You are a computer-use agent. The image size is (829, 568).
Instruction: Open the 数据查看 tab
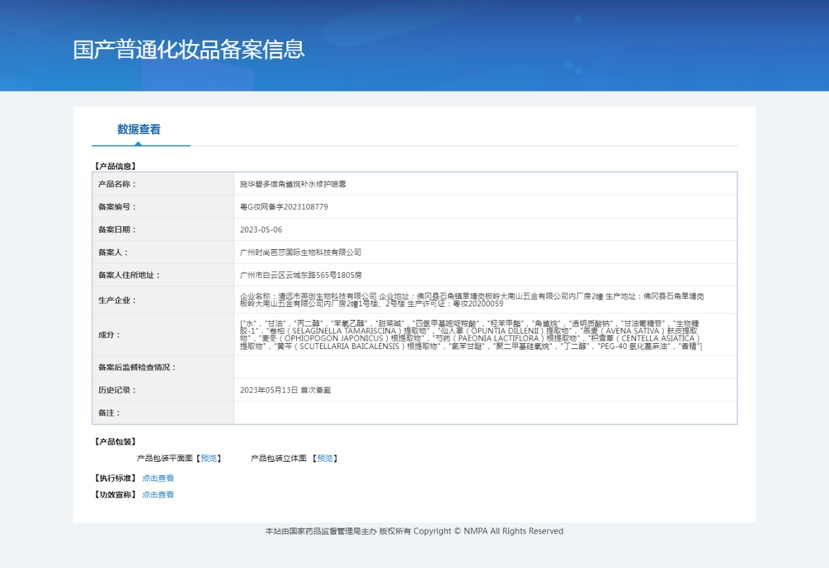(139, 129)
